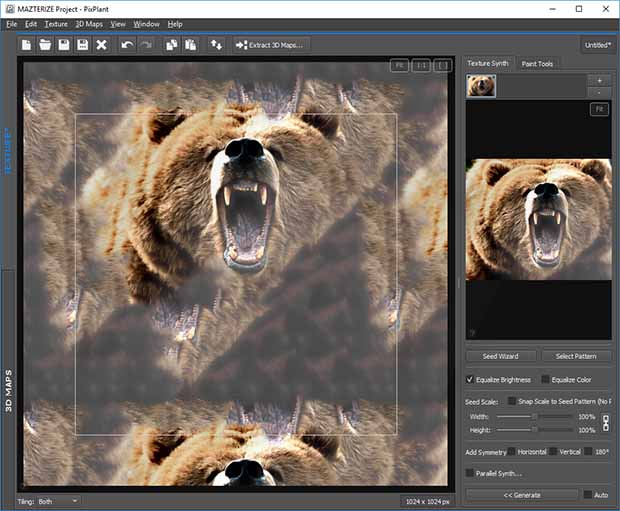Fit the canvas view with the Fit button
This screenshot has height=511, width=620.
pyautogui.click(x=399, y=66)
